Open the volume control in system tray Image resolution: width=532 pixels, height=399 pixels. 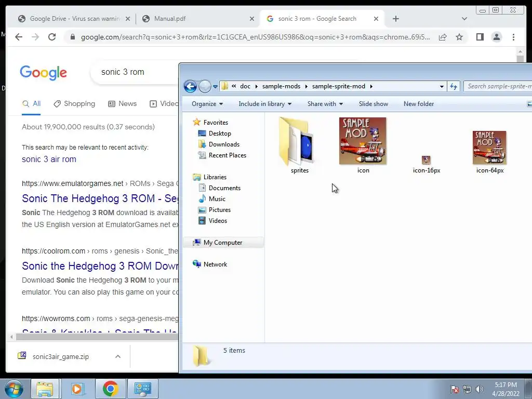(x=480, y=389)
